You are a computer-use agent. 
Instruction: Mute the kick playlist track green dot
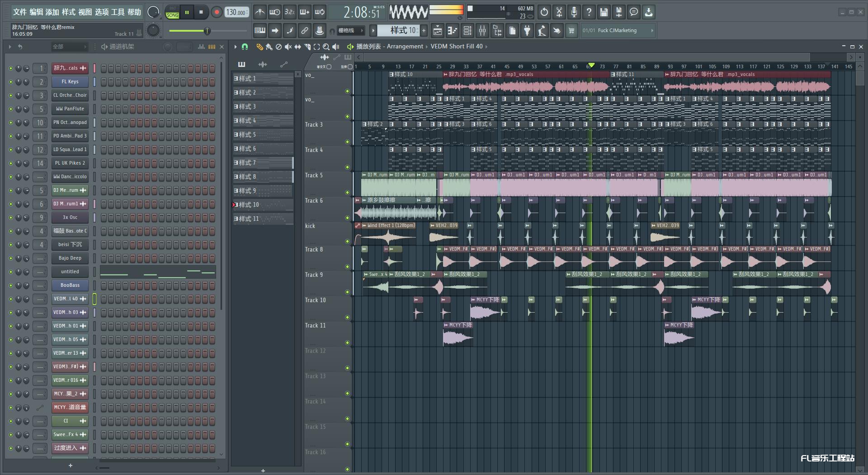[347, 242]
